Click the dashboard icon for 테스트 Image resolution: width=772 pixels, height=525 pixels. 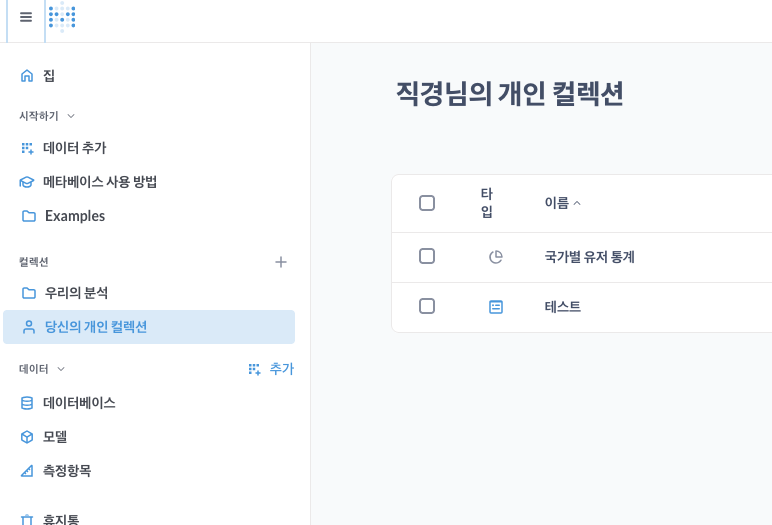tap(496, 307)
